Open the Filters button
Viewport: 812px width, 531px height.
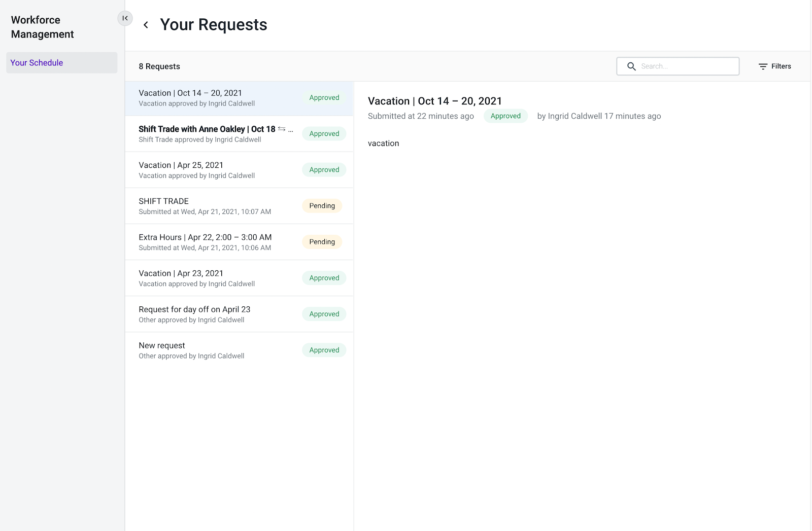pyautogui.click(x=774, y=66)
